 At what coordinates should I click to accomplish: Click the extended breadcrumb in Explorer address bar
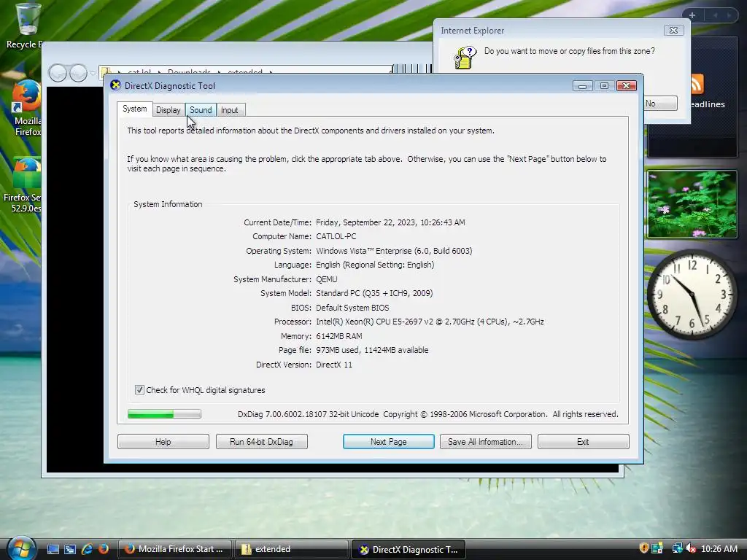[x=245, y=72]
